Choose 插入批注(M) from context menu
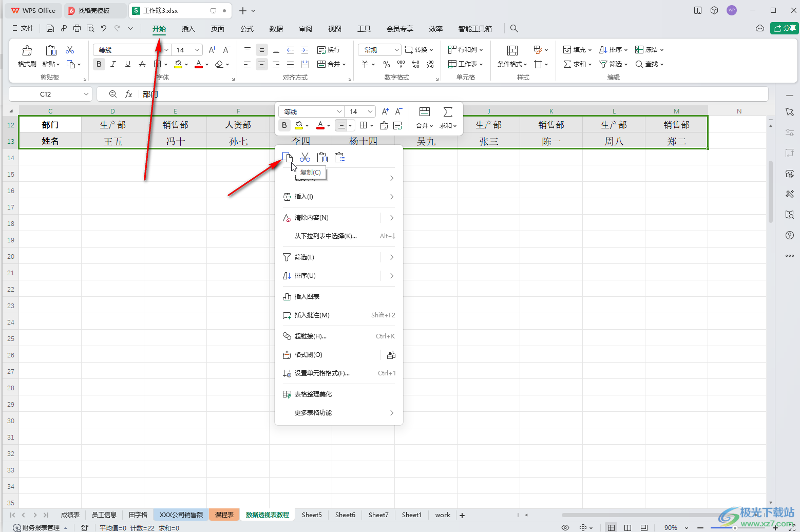This screenshot has width=800, height=532. 339,315
